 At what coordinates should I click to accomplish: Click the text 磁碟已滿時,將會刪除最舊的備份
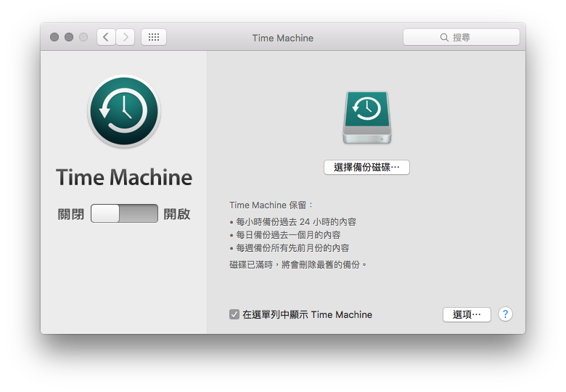[298, 264]
